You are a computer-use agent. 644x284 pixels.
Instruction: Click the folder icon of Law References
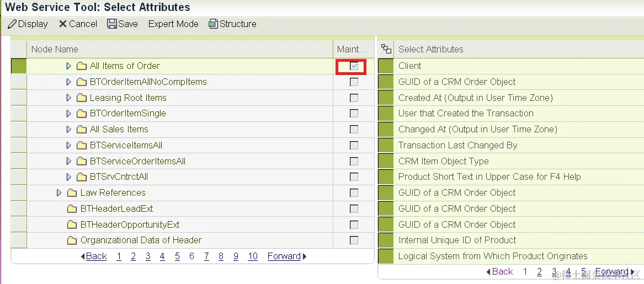point(72,193)
